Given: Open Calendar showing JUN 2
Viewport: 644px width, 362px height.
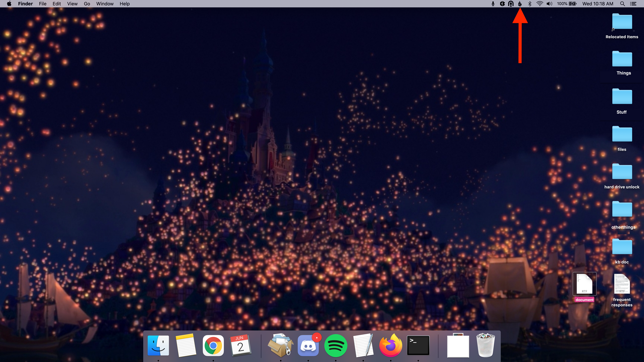Looking at the screenshot, I should coord(240,346).
